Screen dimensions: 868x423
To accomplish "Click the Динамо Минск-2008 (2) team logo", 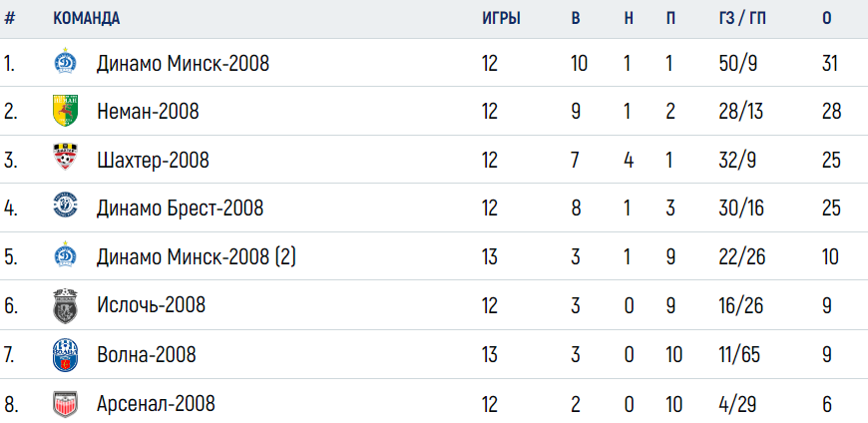I will click(x=65, y=254).
